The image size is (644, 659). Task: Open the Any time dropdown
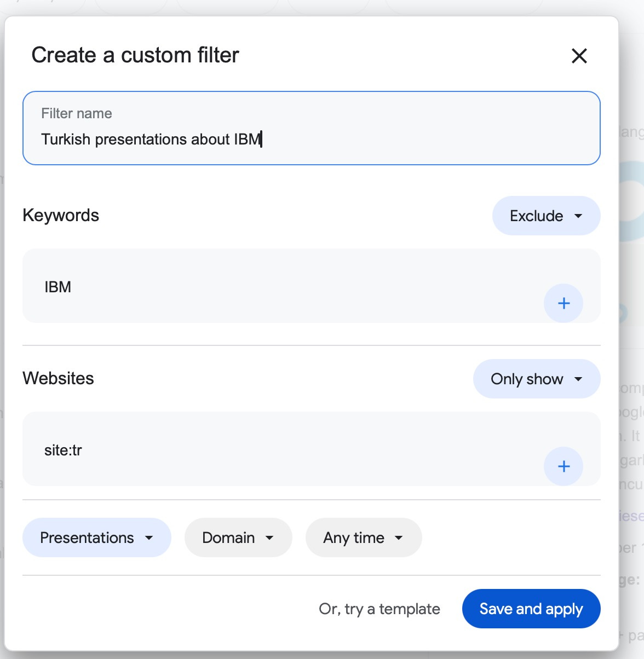(x=364, y=537)
